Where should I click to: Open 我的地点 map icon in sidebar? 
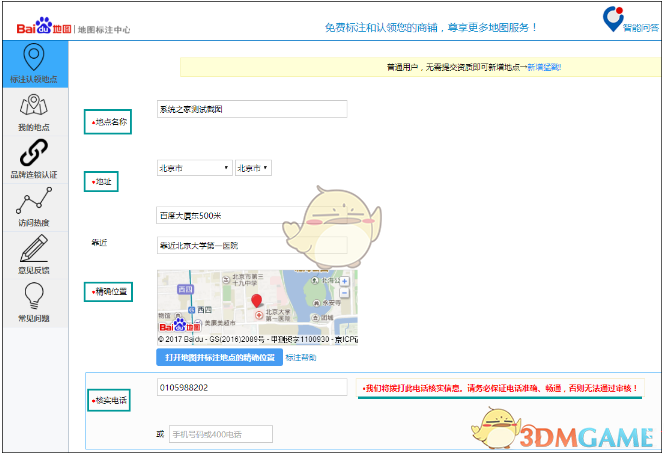coord(34,105)
